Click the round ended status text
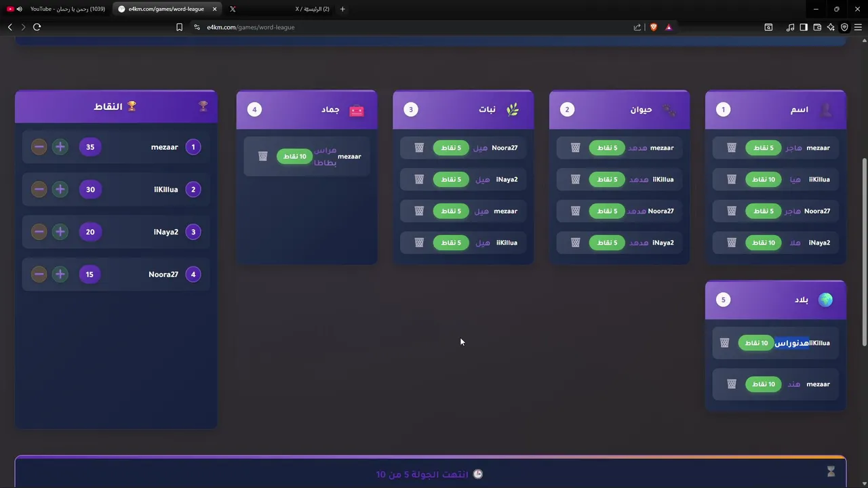This screenshot has height=488, width=868. point(429,474)
